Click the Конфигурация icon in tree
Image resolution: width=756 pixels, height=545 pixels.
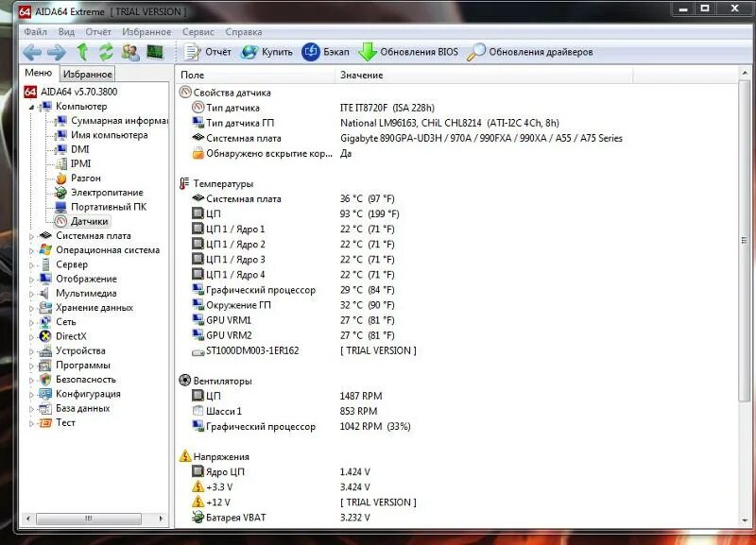[45, 394]
